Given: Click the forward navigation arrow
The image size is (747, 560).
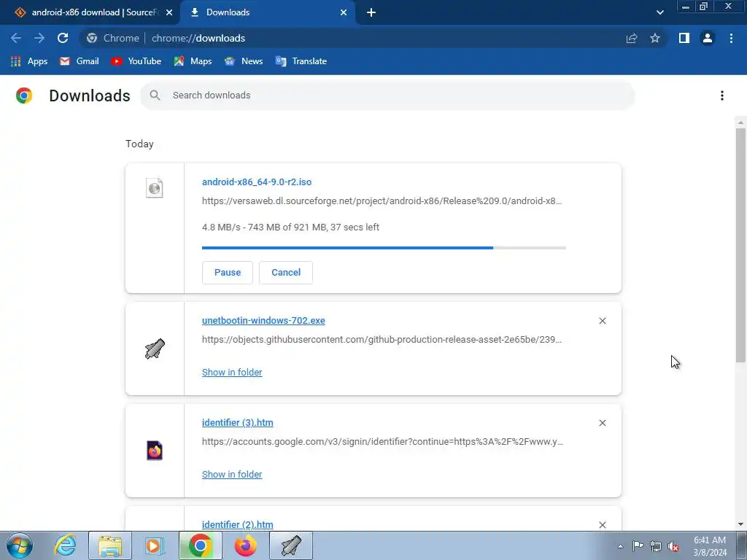Looking at the screenshot, I should pos(39,38).
